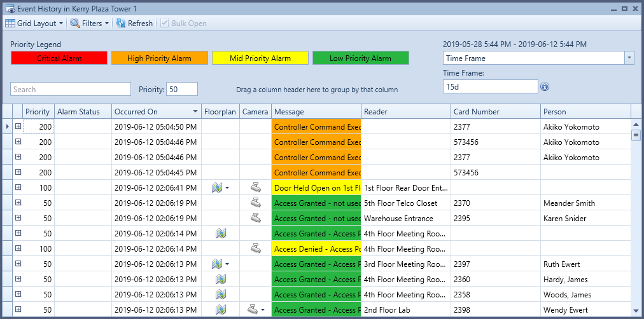The height and width of the screenshot is (319, 644).
Task: Expand the Door Held Open event row
Action: coord(18,187)
